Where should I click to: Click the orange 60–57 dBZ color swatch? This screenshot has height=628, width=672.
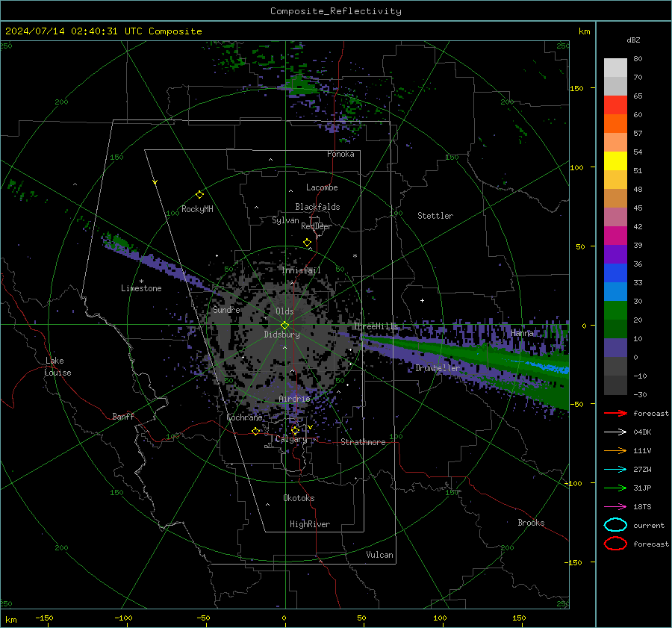(x=615, y=124)
